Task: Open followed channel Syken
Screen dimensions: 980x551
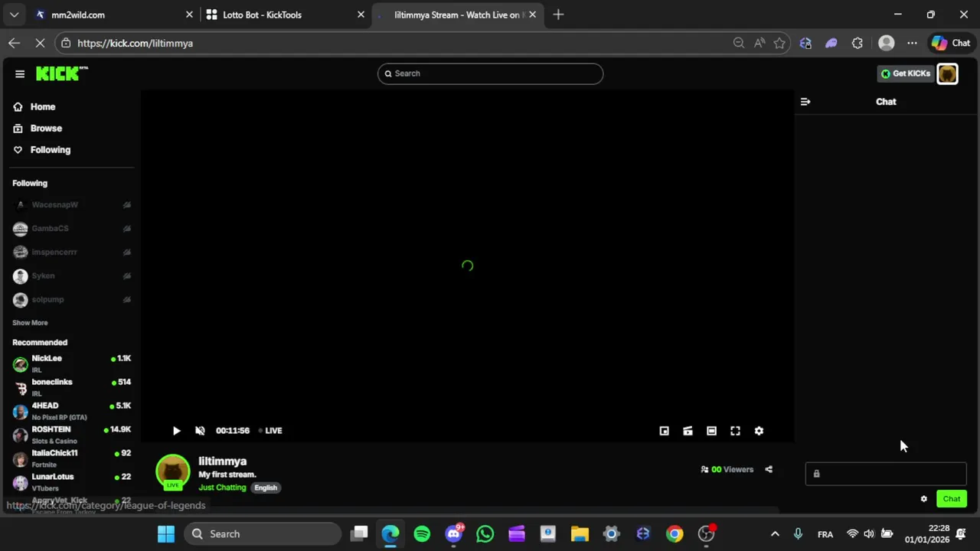Action: 72,276
